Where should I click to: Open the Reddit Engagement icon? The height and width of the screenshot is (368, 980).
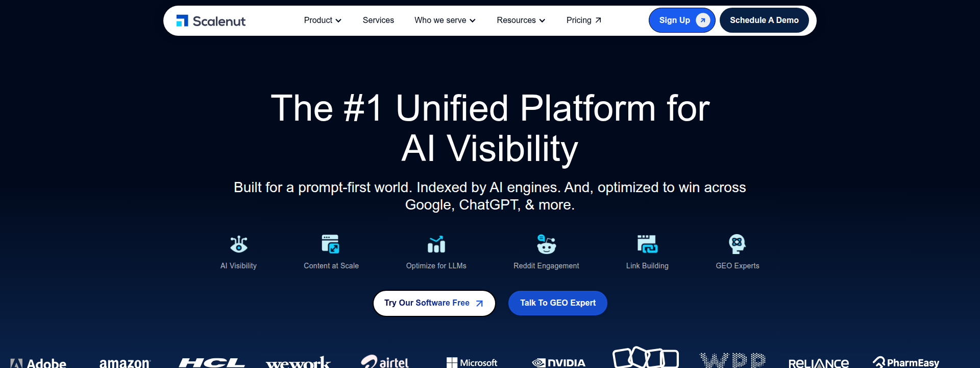tap(546, 244)
